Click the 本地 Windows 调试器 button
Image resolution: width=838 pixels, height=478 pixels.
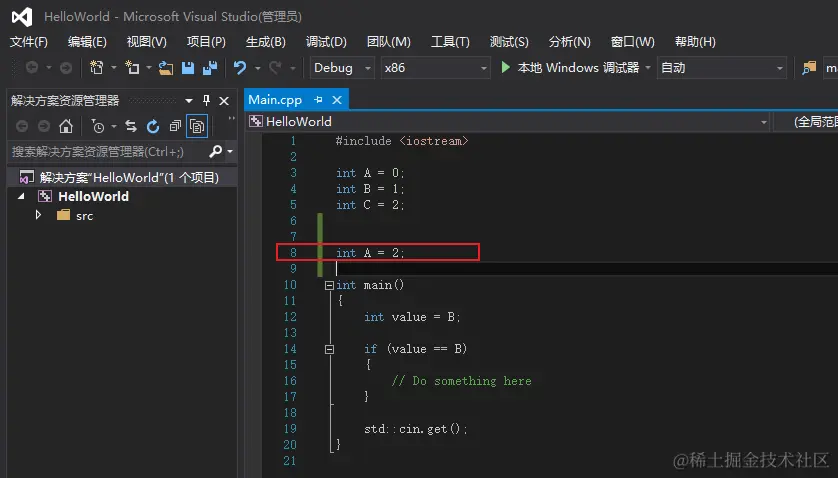click(x=578, y=68)
